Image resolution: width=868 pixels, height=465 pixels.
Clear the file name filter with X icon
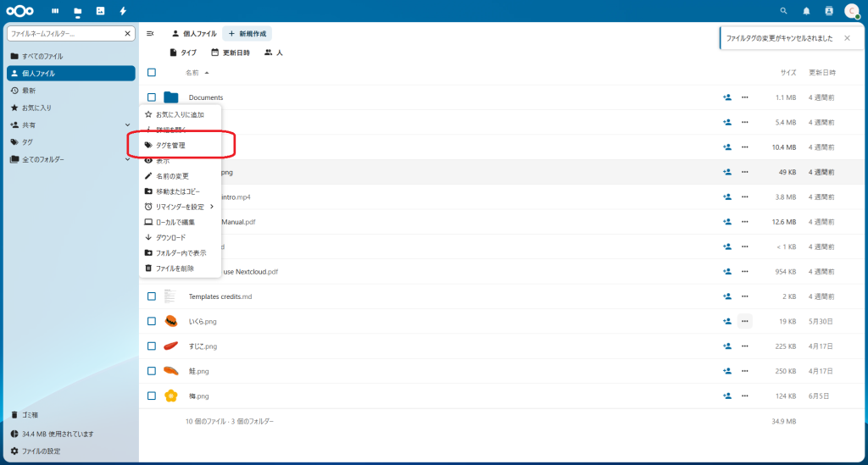point(128,34)
